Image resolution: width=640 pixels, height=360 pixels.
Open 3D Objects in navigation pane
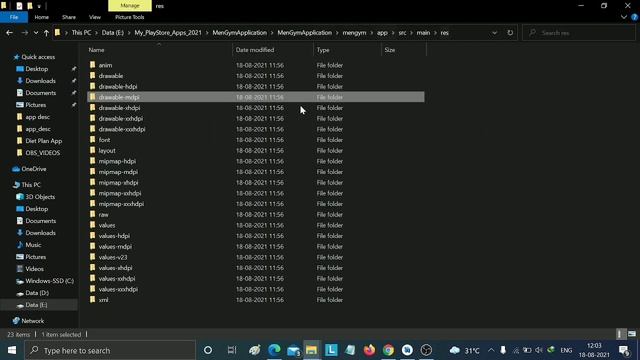(x=40, y=197)
